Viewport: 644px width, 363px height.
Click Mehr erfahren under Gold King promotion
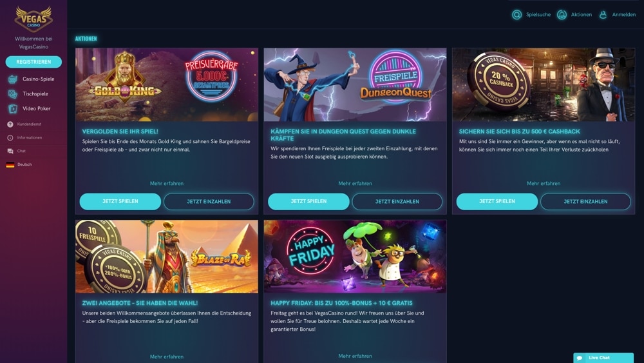pyautogui.click(x=167, y=183)
